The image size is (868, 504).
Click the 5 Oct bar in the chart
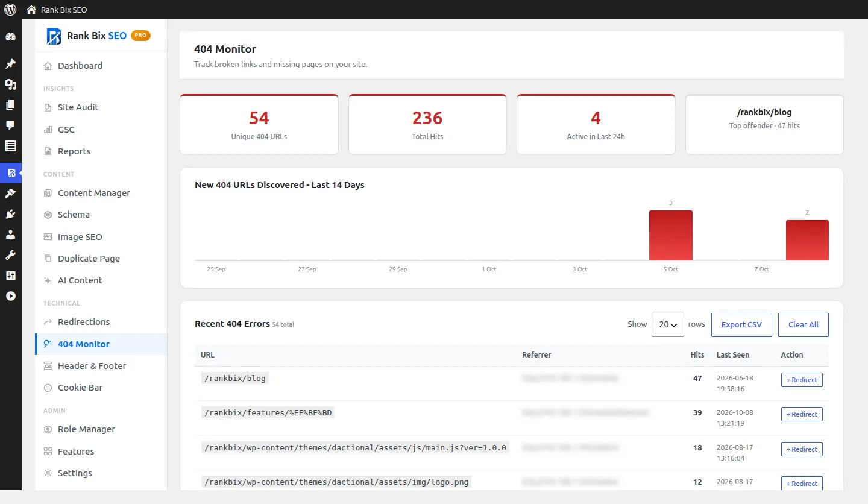[671, 235]
